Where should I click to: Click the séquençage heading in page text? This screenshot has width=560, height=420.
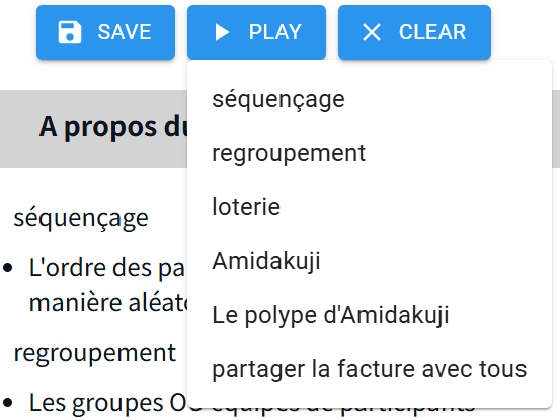pos(81,218)
